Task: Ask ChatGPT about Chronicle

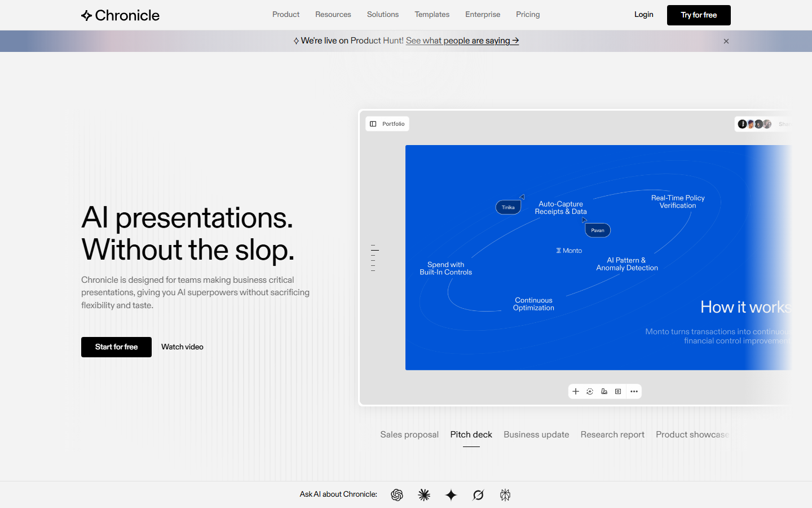Action: click(x=397, y=495)
